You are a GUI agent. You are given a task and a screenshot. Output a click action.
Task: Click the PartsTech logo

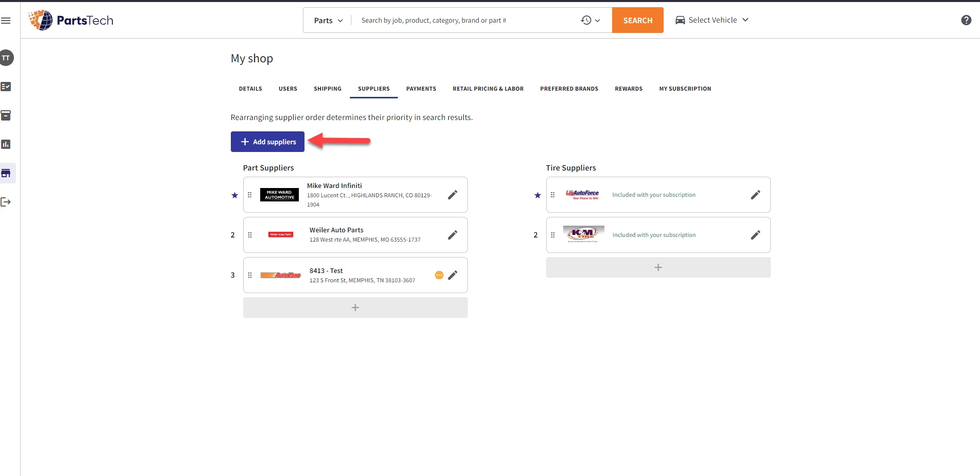click(x=71, y=20)
